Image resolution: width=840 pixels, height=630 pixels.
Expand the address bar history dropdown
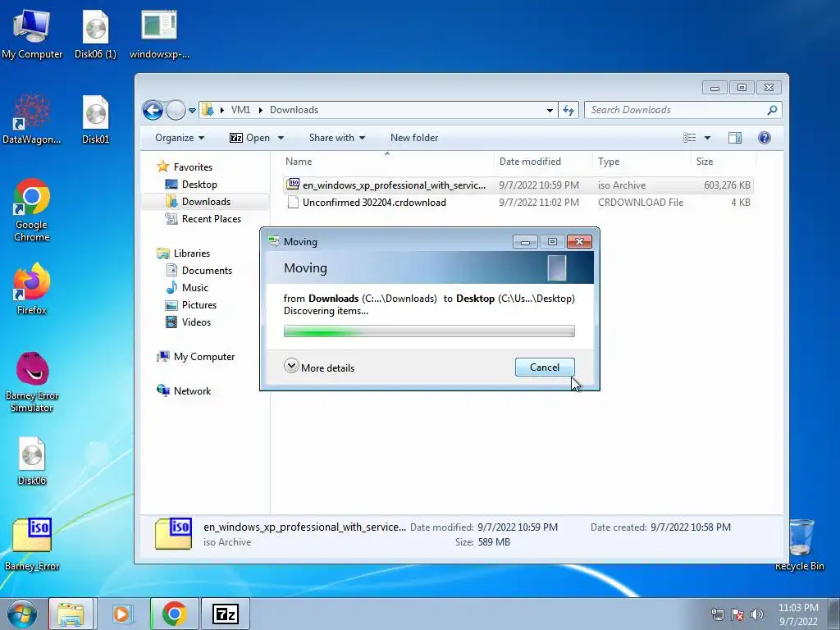coord(550,111)
